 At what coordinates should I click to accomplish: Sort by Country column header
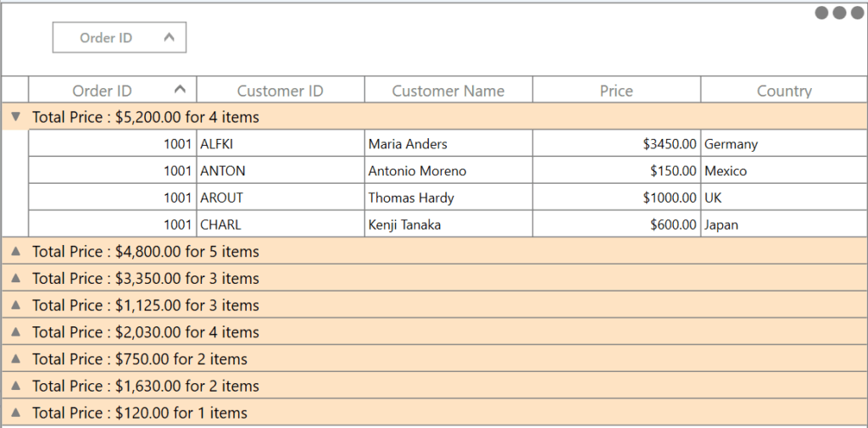point(784,91)
